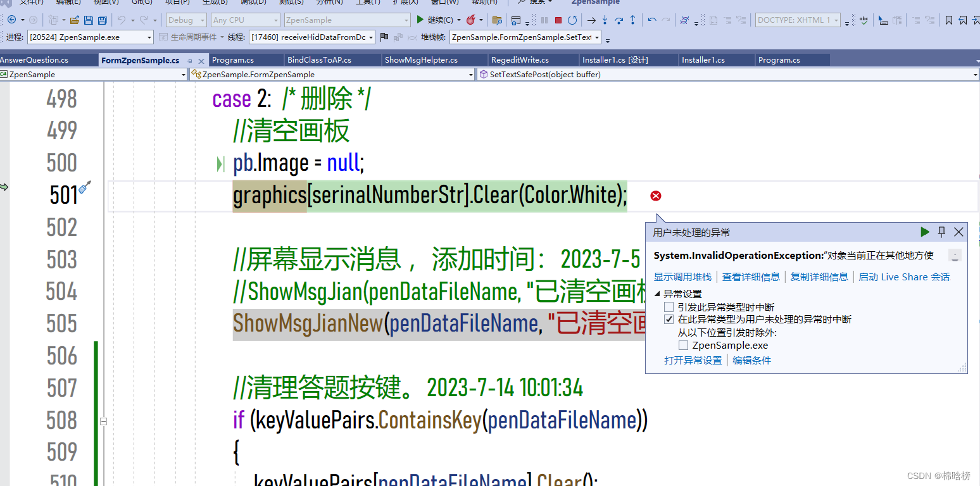Collapse the 异常设置 section
980x486 pixels.
coord(657,294)
